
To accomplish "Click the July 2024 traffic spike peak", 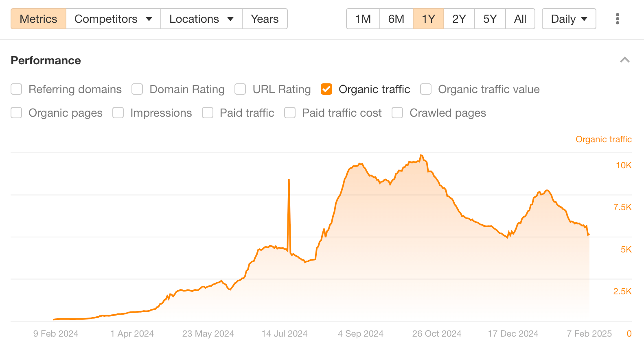I will tap(289, 180).
